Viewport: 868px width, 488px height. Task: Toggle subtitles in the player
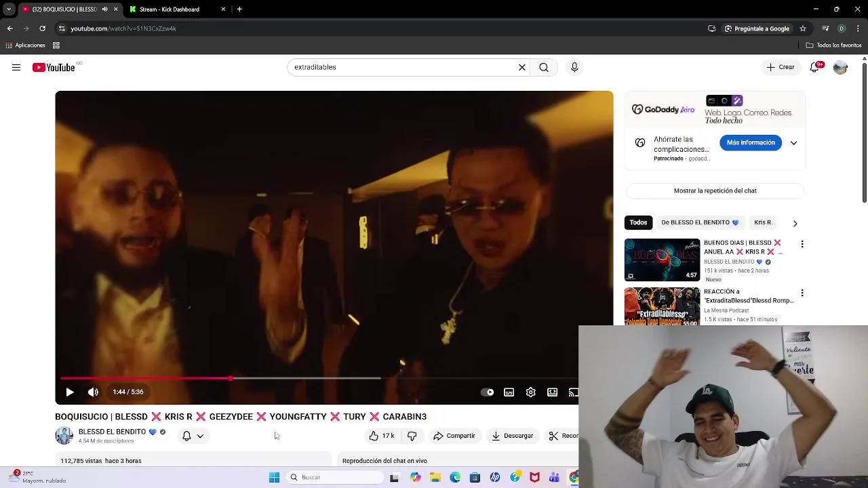coord(509,392)
